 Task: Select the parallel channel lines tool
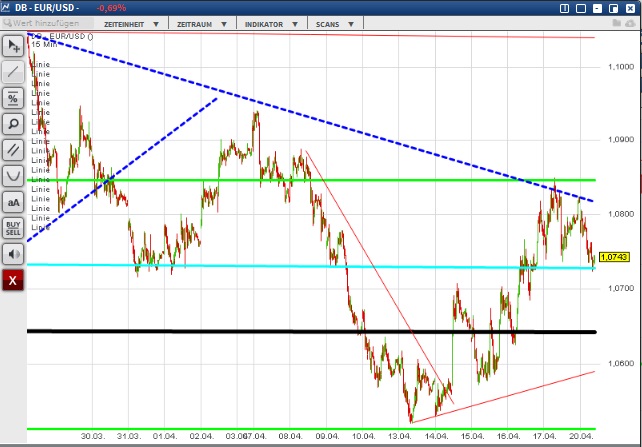[x=13, y=150]
